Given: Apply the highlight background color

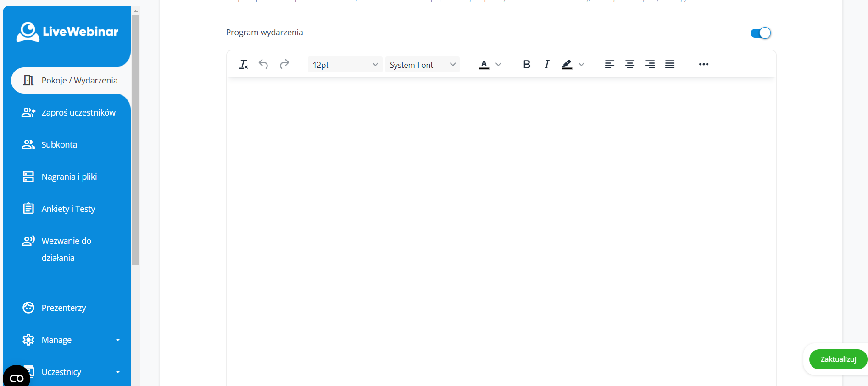Looking at the screenshot, I should click(567, 65).
